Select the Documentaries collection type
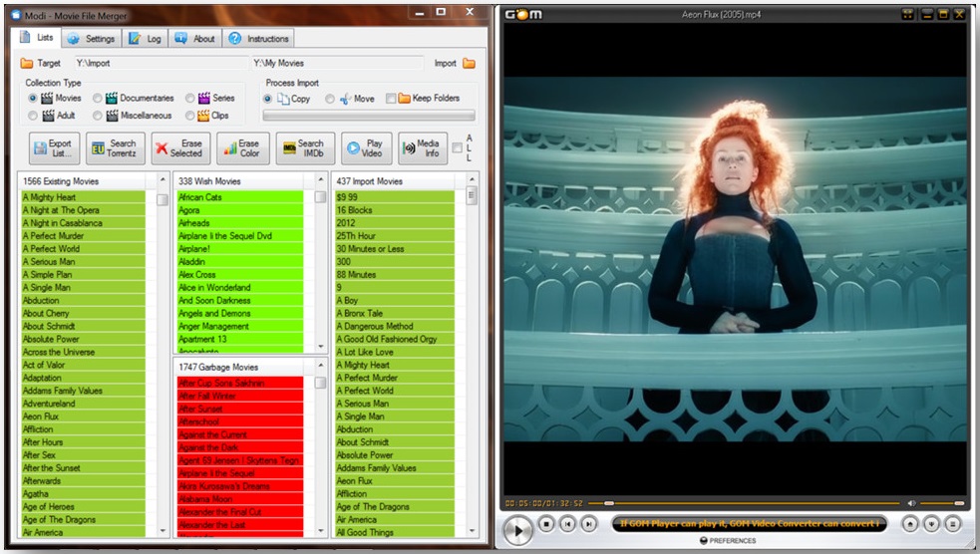The height and width of the screenshot is (554, 980). (98, 99)
